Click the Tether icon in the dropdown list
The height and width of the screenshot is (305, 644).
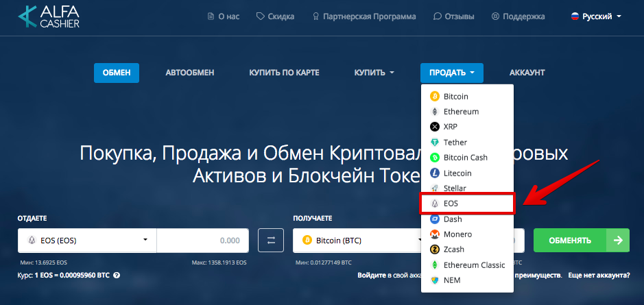435,143
